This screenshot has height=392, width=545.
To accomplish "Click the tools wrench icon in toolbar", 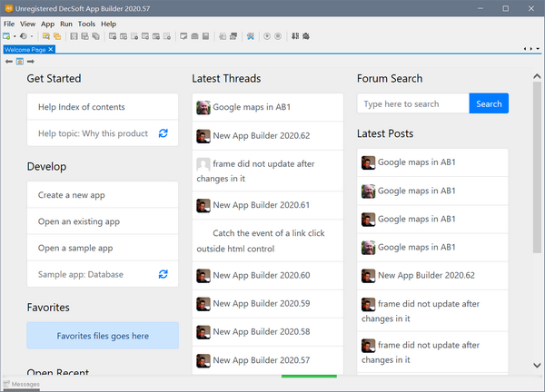I will pos(250,36).
